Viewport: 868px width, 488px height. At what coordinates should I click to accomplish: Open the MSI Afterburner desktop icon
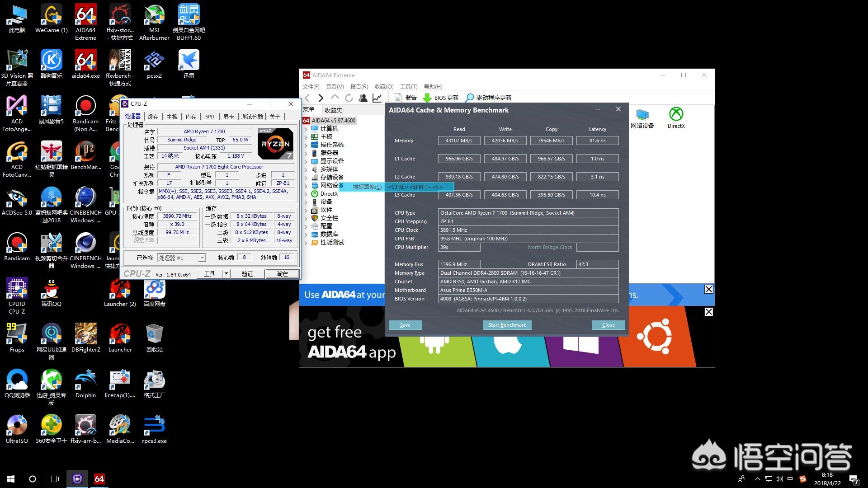[x=154, y=23]
